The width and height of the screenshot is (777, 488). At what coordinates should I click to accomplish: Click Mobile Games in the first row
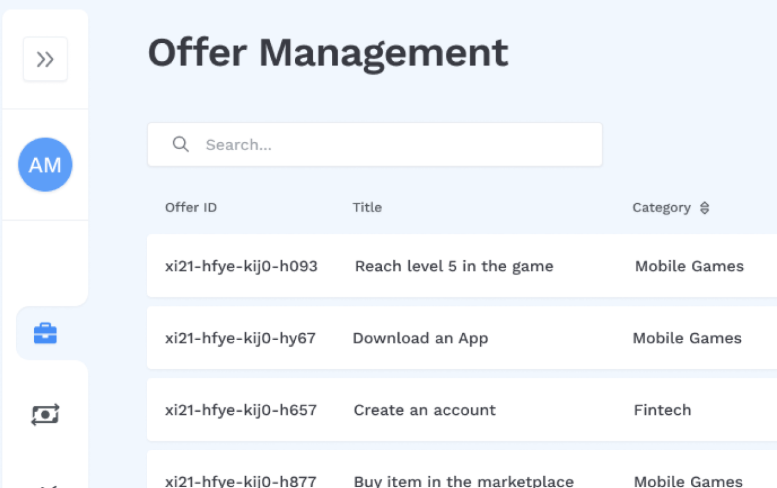(689, 266)
